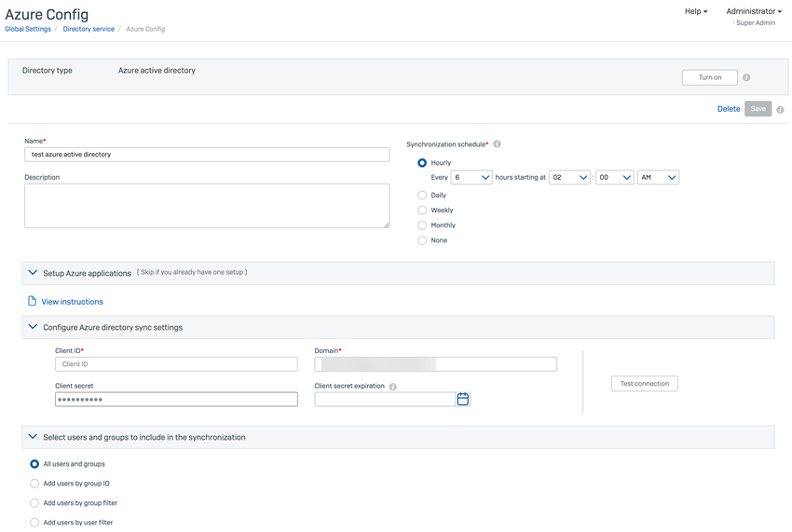
Task: Click the Client secret expiration info icon
Action: (x=393, y=387)
